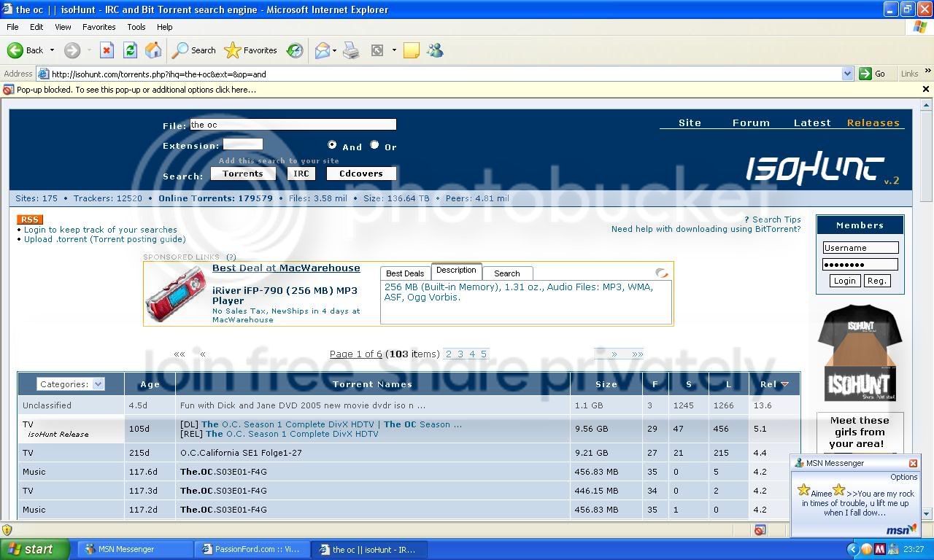Click the members Login button
Image resolution: width=934 pixels, height=560 pixels.
(x=845, y=281)
